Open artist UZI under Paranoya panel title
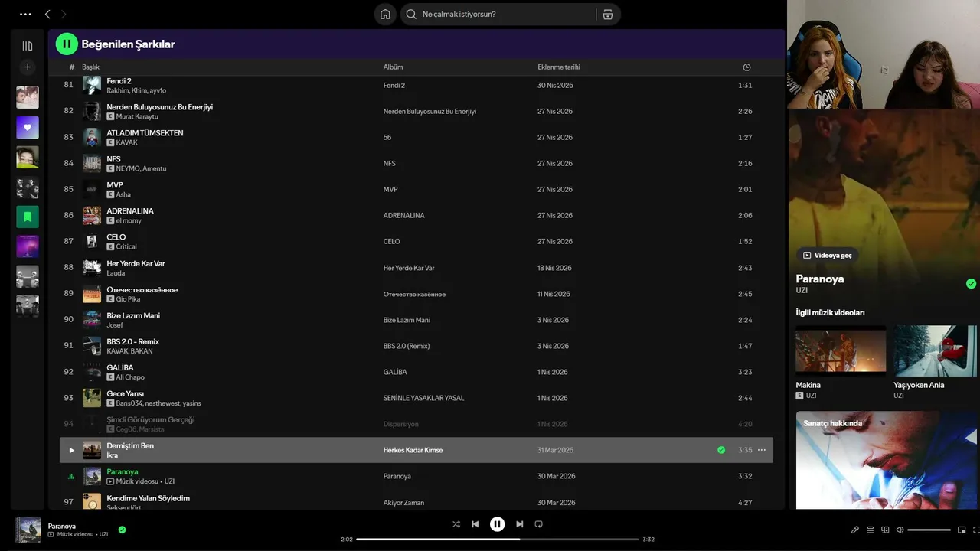Screen dimensions: 980x551 pos(802,291)
